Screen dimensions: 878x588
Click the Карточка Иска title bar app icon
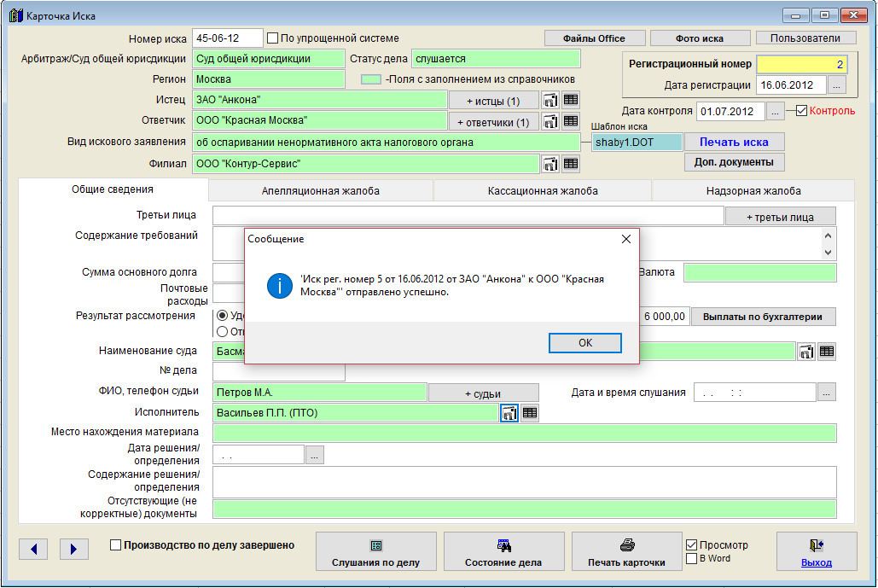[15, 15]
